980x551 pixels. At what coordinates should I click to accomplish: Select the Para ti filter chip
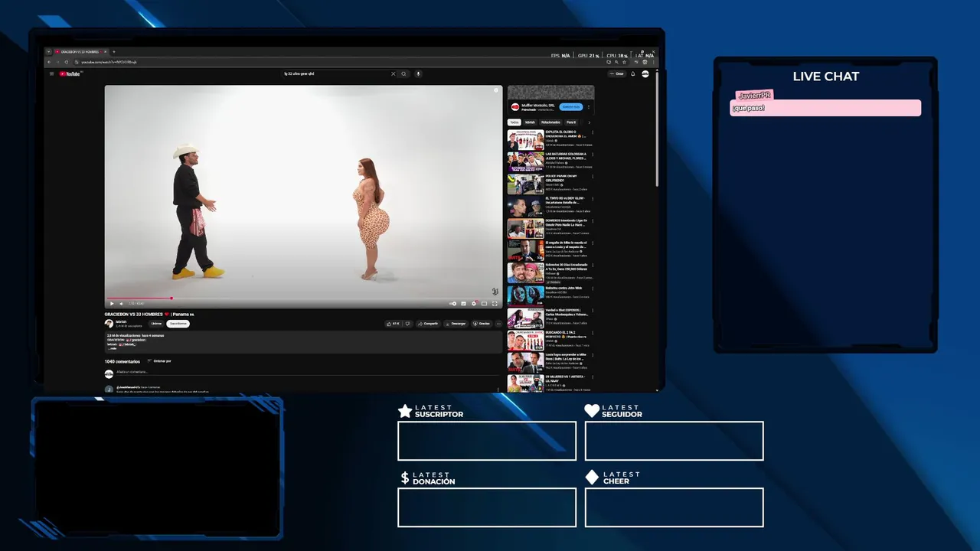point(571,122)
